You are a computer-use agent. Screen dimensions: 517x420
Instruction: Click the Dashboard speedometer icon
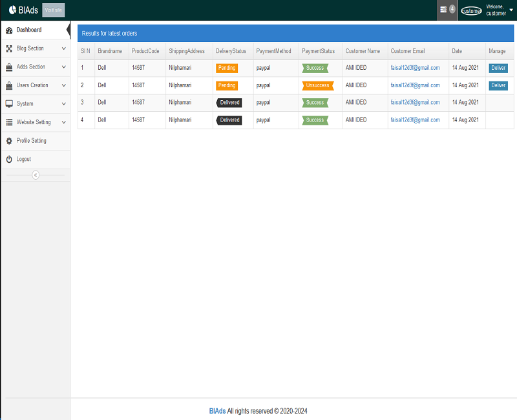tap(9, 30)
